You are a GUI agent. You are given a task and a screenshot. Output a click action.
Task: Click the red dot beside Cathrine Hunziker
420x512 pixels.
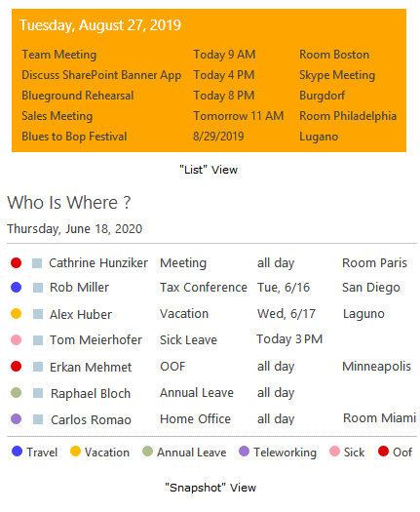point(16,262)
